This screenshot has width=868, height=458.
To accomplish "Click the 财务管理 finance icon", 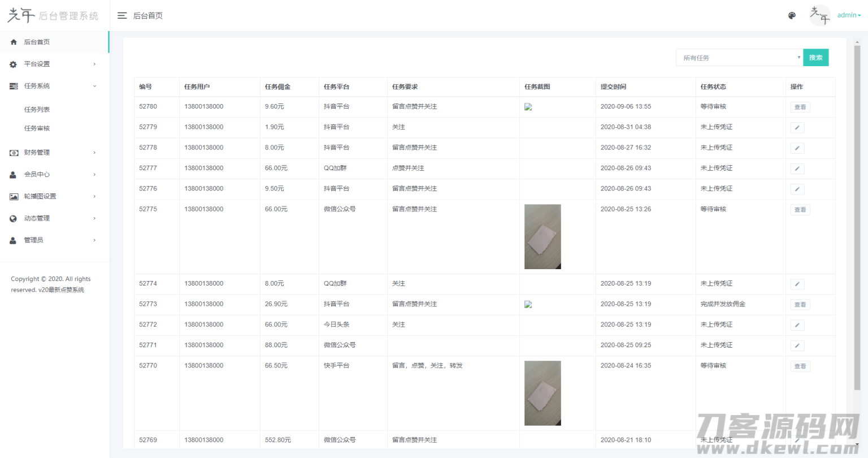I will point(12,152).
